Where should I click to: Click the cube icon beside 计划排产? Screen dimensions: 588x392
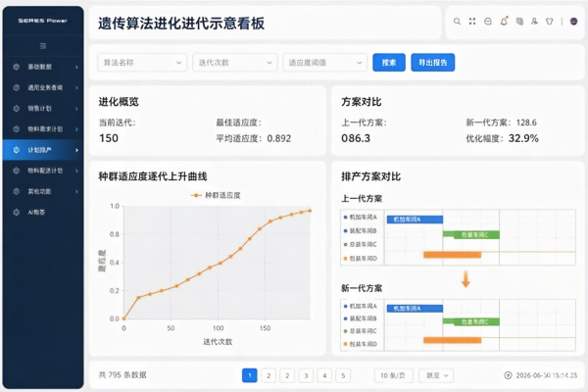pyautogui.click(x=16, y=150)
